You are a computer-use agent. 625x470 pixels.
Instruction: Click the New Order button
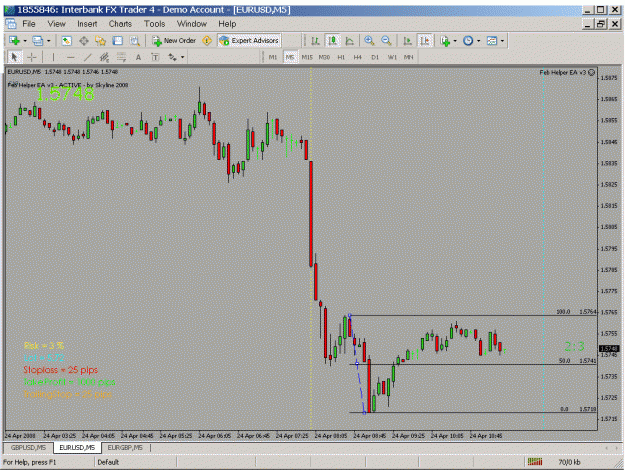[x=174, y=41]
